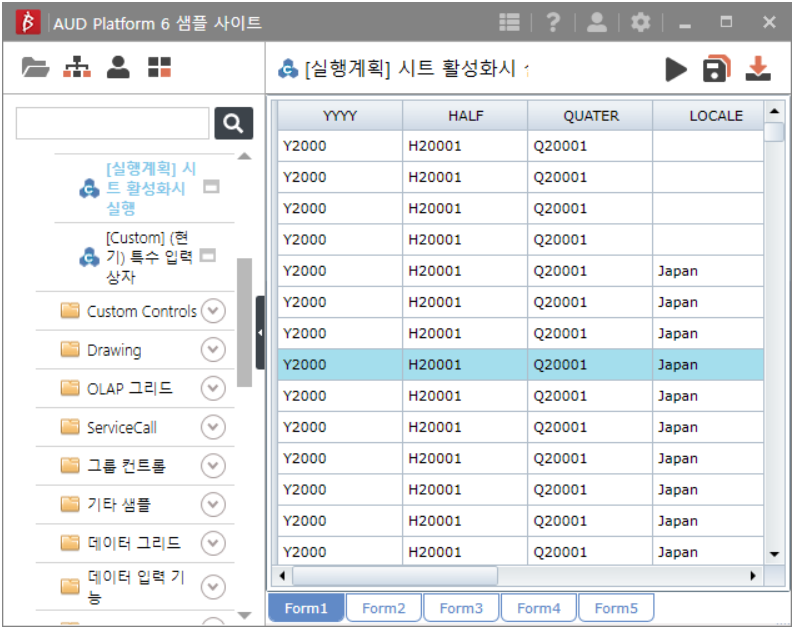This screenshot has width=794, height=628.
Task: Click the save-all disk icon
Action: [716, 69]
